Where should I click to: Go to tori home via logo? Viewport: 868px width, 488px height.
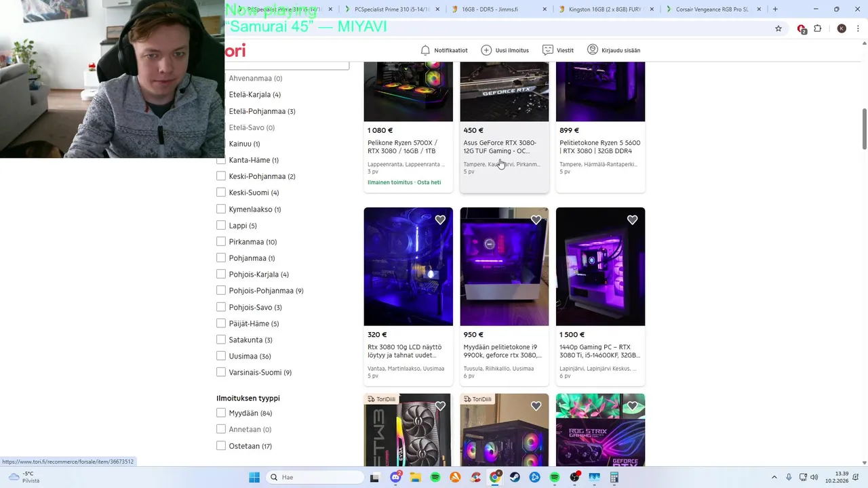[235, 50]
